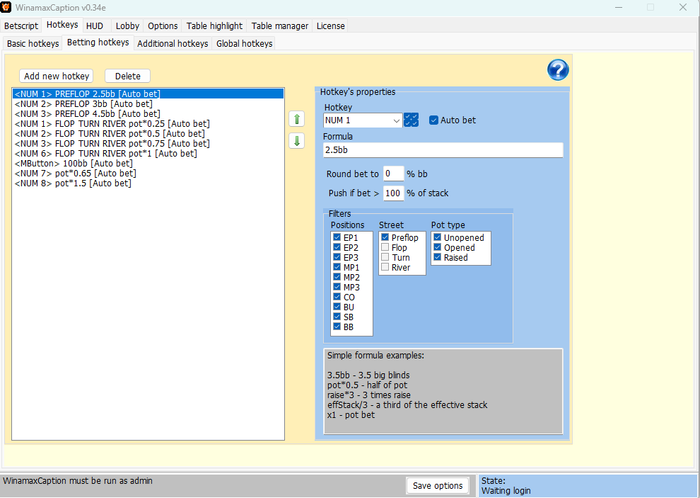Select NUM 6 FLOP TURN RIVER pot*1 row
The height and width of the screenshot is (498, 700).
tap(148, 154)
